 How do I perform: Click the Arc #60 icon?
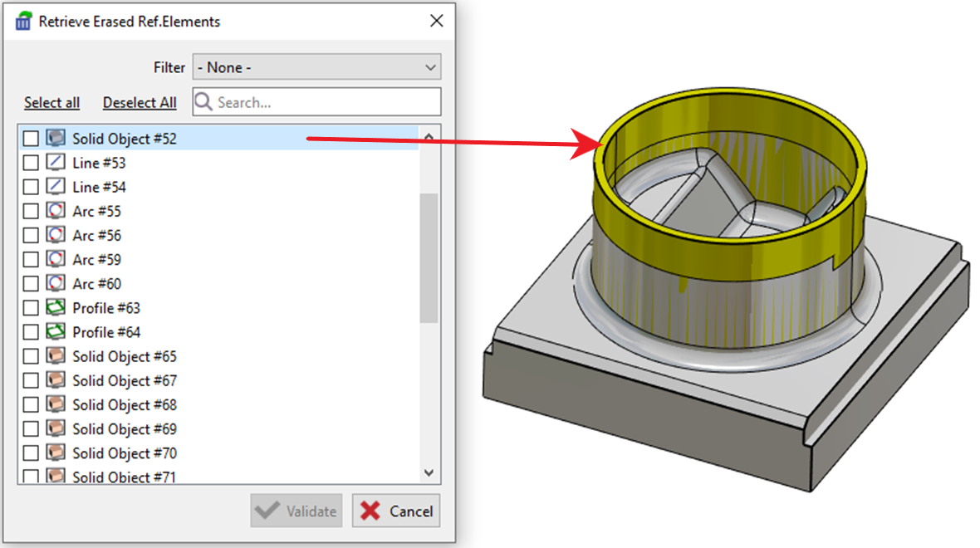56,284
